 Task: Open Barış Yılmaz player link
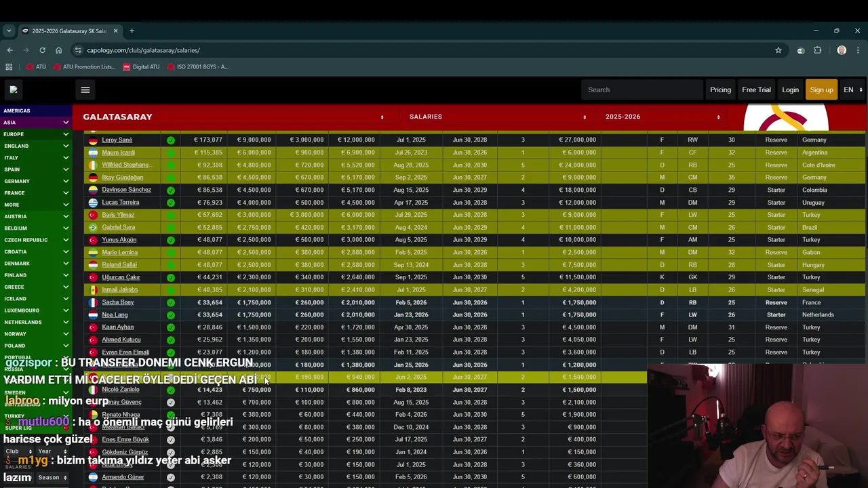(x=118, y=215)
